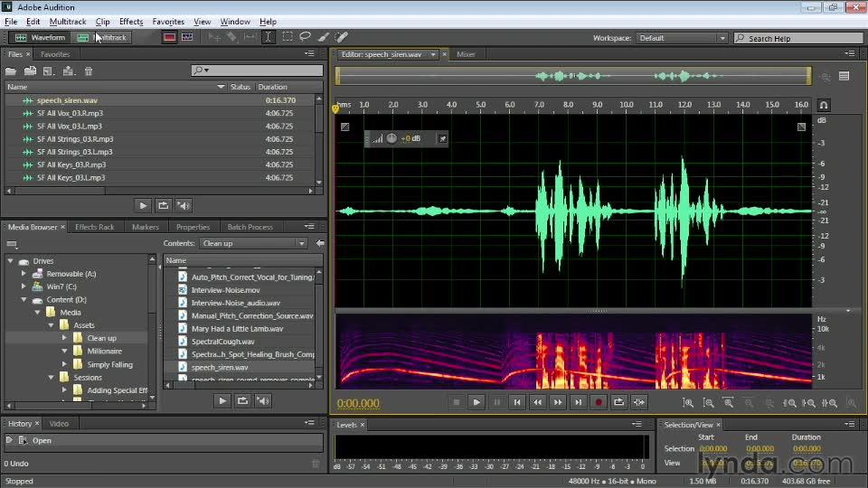Select the Lasso Selection tool
The image size is (868, 488).
pos(305,37)
